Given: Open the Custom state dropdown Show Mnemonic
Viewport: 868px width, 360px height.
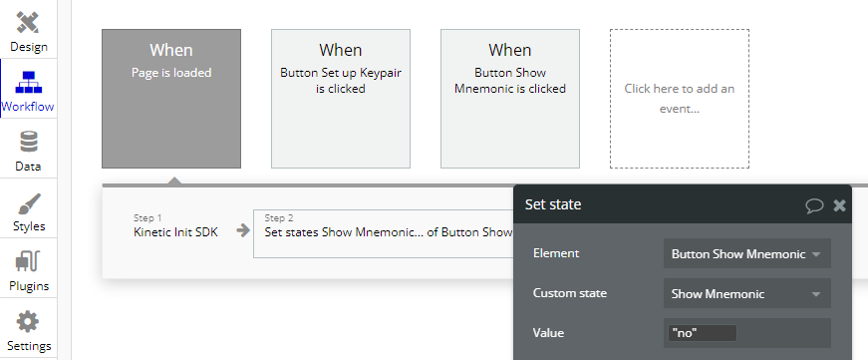Looking at the screenshot, I should click(746, 293).
